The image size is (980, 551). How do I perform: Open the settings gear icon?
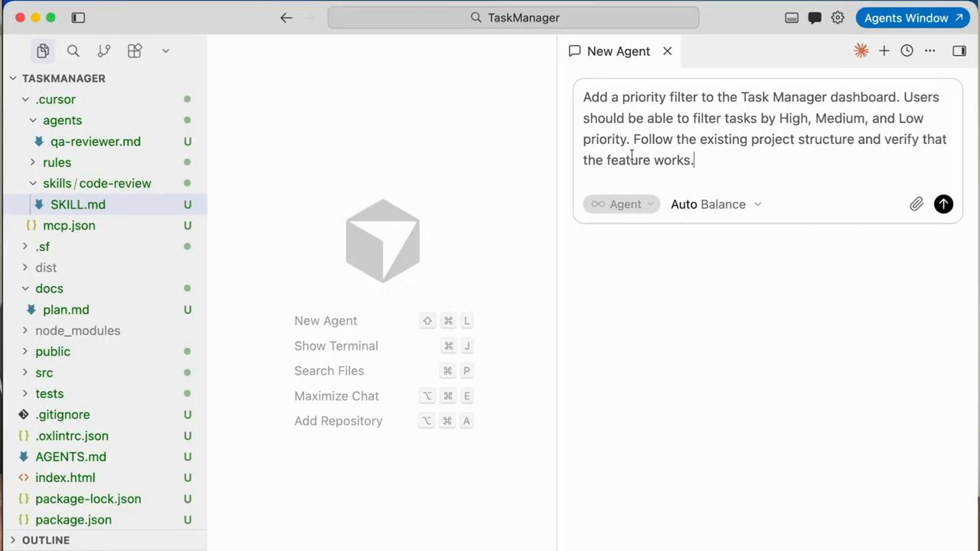coord(838,18)
